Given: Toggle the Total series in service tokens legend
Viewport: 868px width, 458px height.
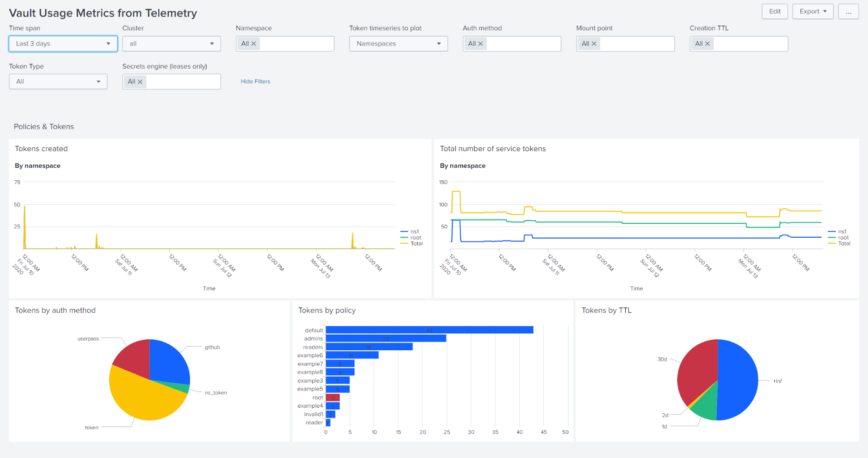Looking at the screenshot, I should click(845, 243).
